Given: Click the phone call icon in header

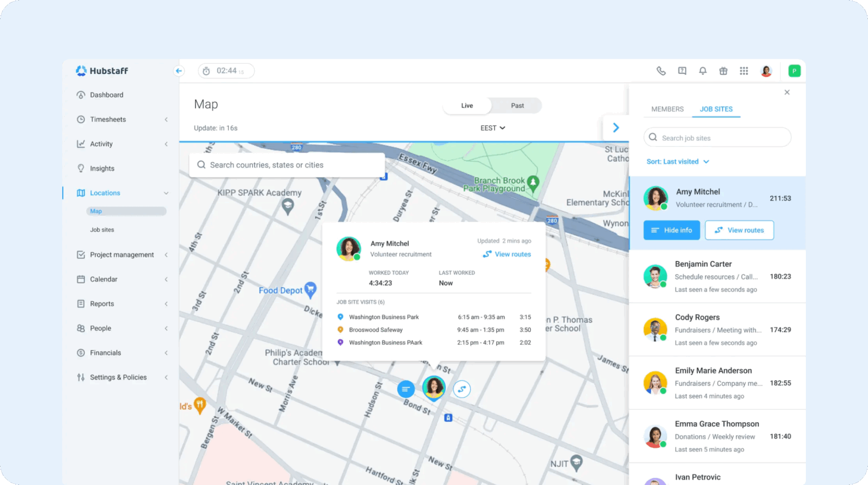Looking at the screenshot, I should [x=661, y=71].
